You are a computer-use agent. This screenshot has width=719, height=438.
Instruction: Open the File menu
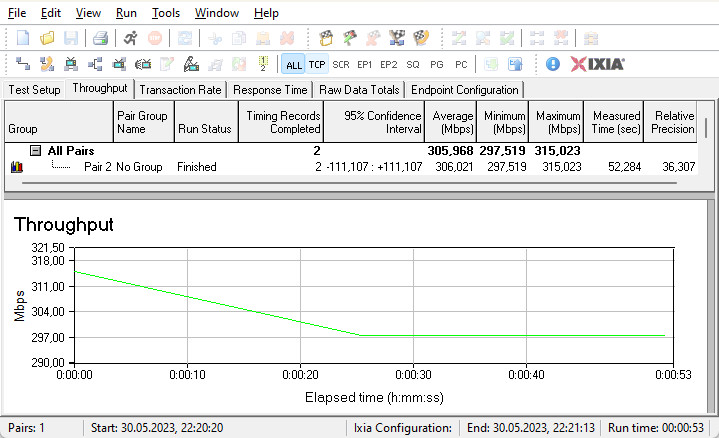[17, 13]
